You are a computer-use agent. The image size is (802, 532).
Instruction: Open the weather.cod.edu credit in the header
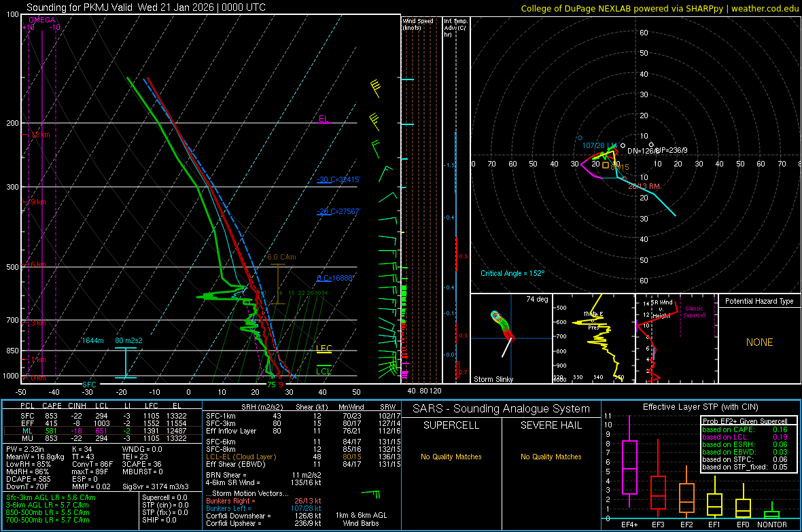(765, 8)
